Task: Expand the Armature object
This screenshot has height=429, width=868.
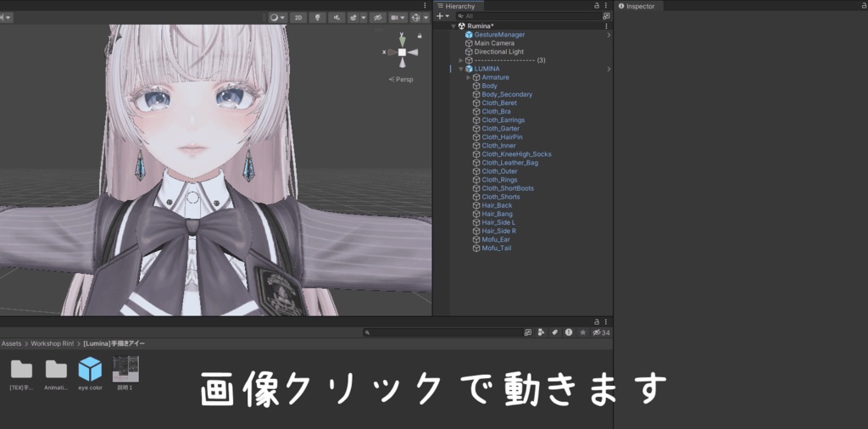Action: [x=468, y=77]
